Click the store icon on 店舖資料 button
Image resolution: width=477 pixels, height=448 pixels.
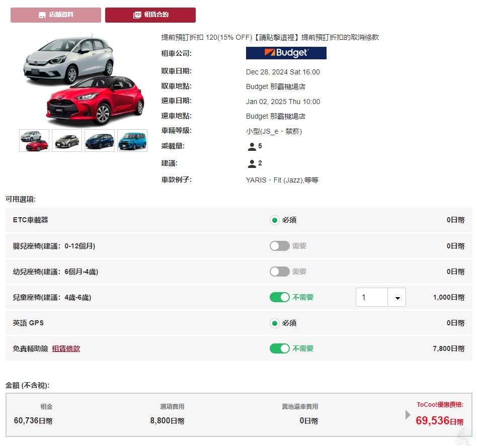tap(42, 15)
